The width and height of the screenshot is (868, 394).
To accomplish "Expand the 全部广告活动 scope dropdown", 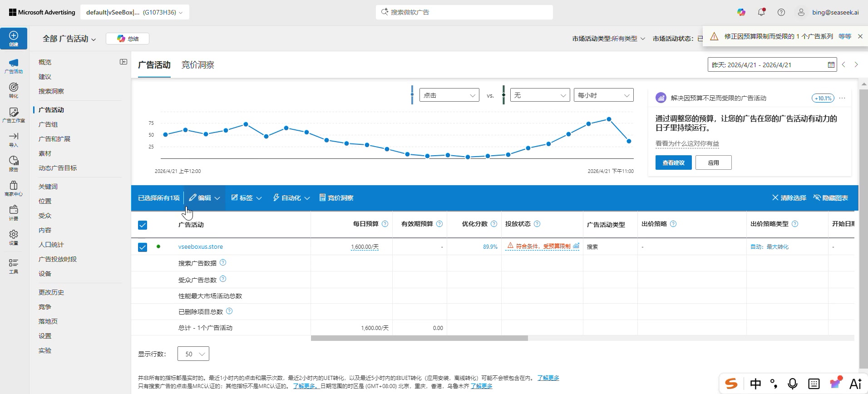I will pos(69,39).
